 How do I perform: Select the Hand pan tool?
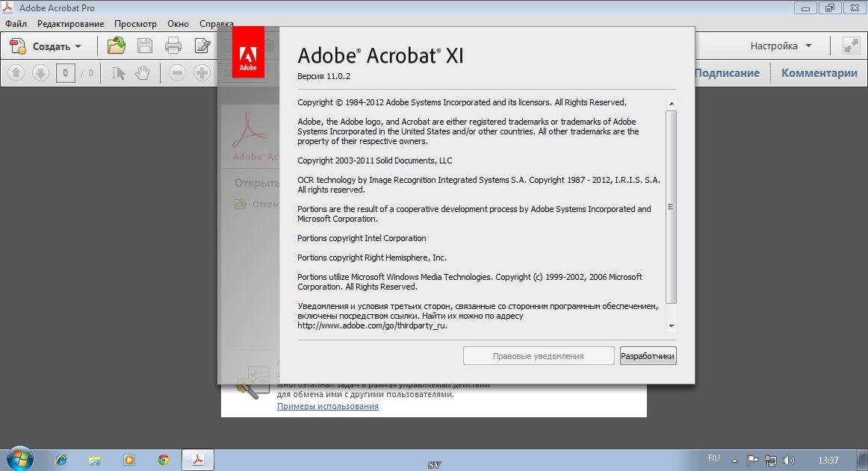point(143,73)
